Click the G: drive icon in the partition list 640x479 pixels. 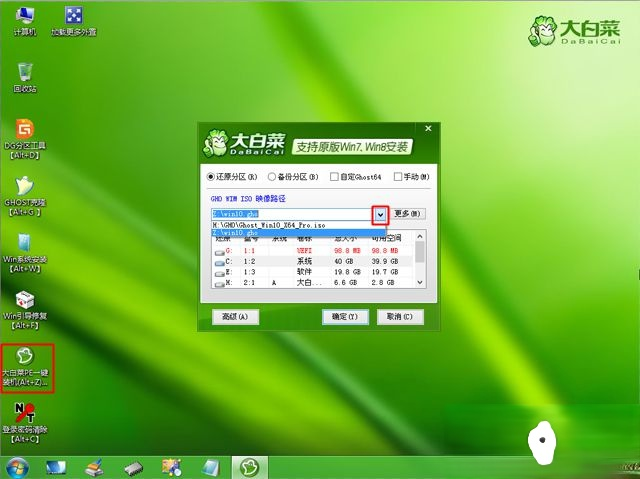(220, 252)
